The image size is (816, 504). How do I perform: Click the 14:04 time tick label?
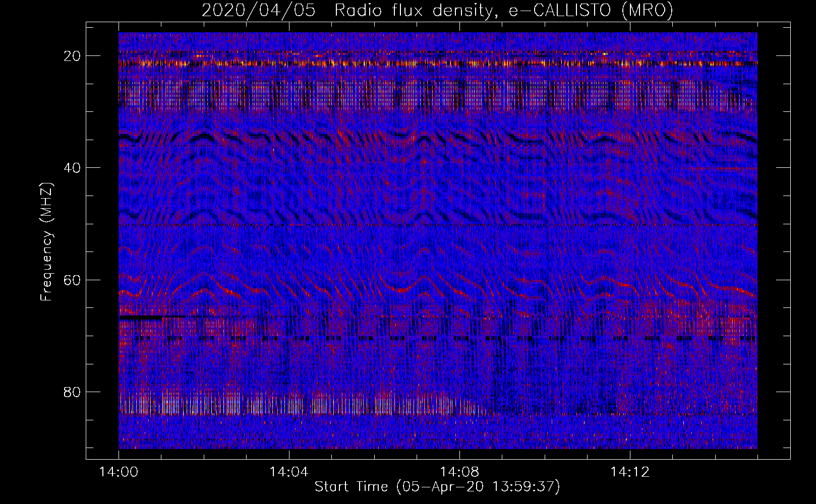pyautogui.click(x=289, y=472)
